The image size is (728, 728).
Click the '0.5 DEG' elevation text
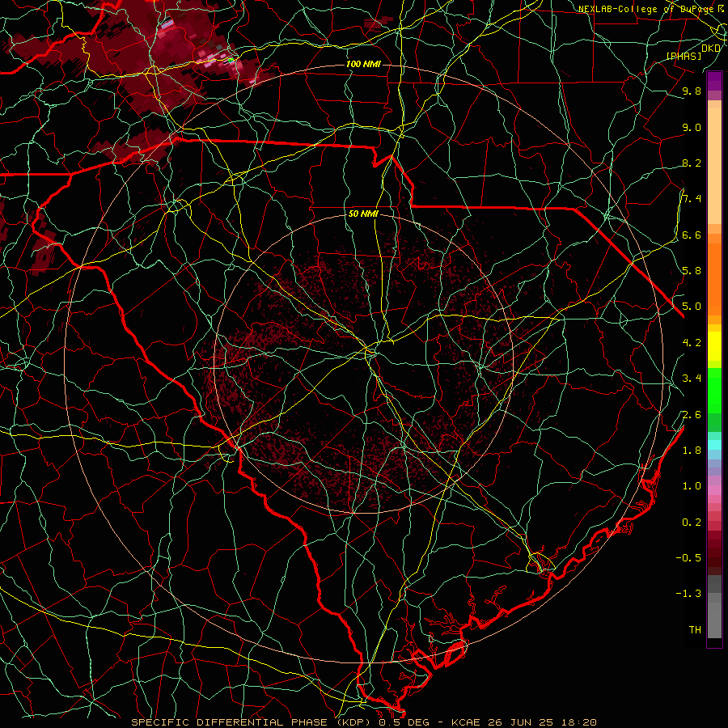pos(405,722)
